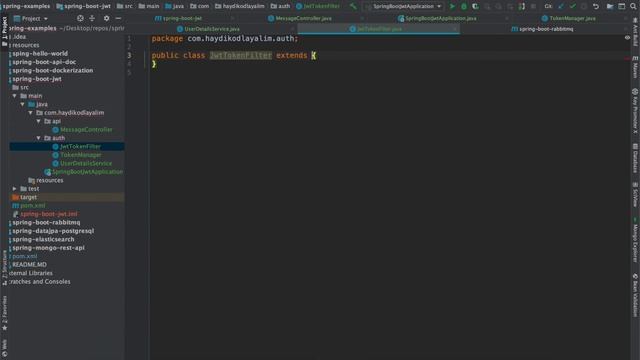The image size is (640, 360).
Task: Collapse the auth package arrow
Action: (39, 138)
